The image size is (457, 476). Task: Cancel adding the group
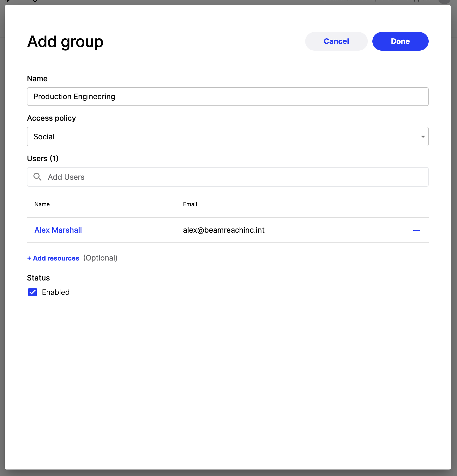[x=336, y=41]
